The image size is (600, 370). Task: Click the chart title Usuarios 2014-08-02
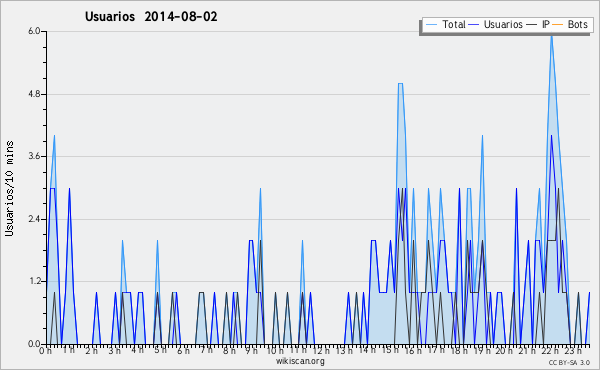point(151,16)
